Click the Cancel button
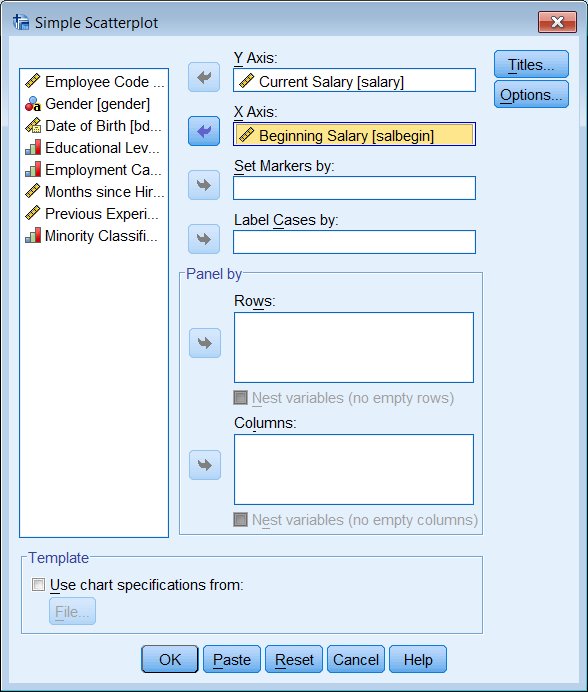The image size is (588, 692). [356, 659]
